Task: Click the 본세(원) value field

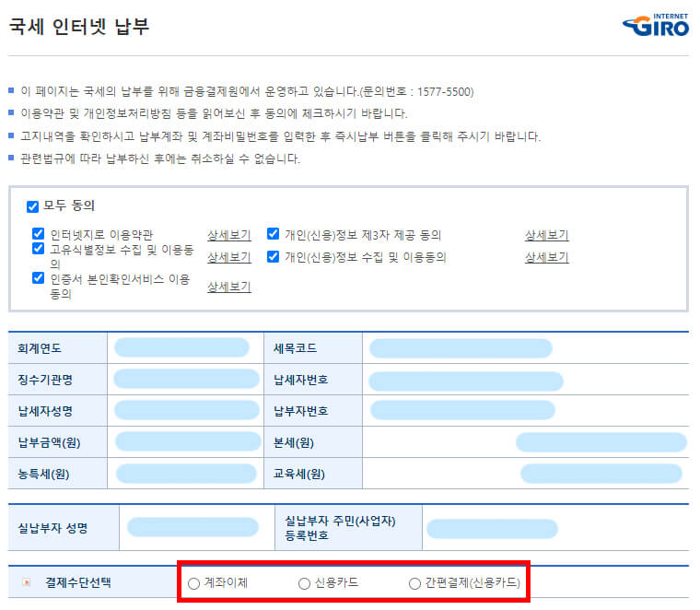Action: coord(601,442)
